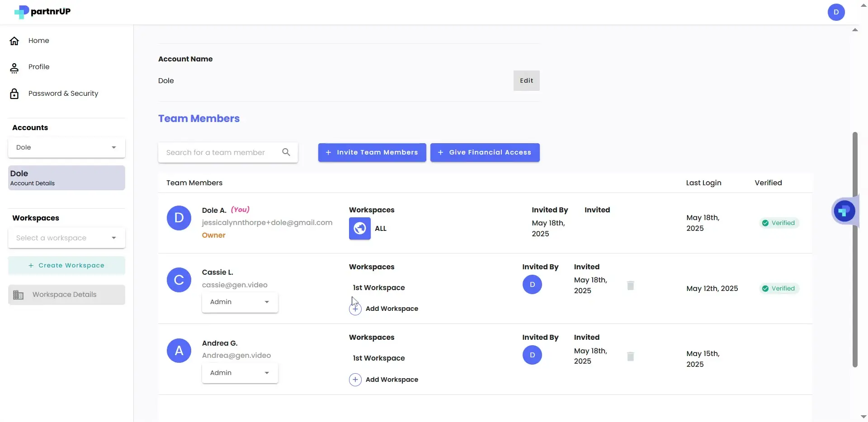This screenshot has width=868, height=422.
Task: Click the Give Financial Access button
Action: [485, 152]
